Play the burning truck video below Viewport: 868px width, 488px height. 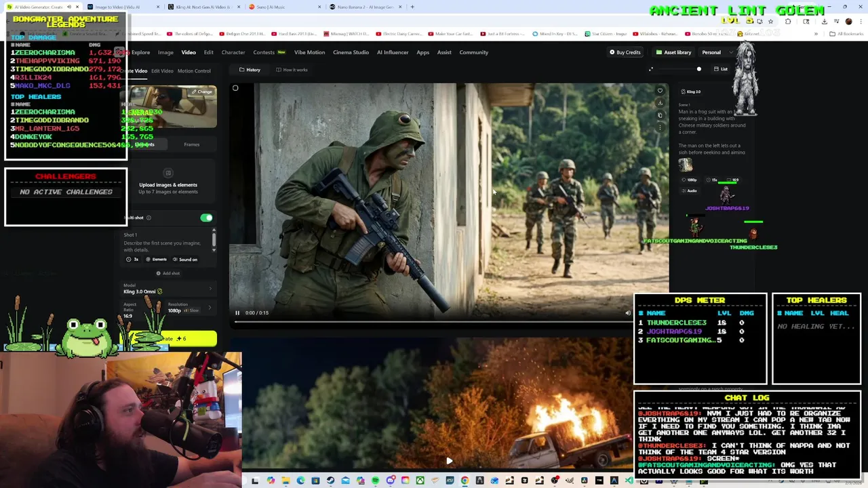point(449,461)
